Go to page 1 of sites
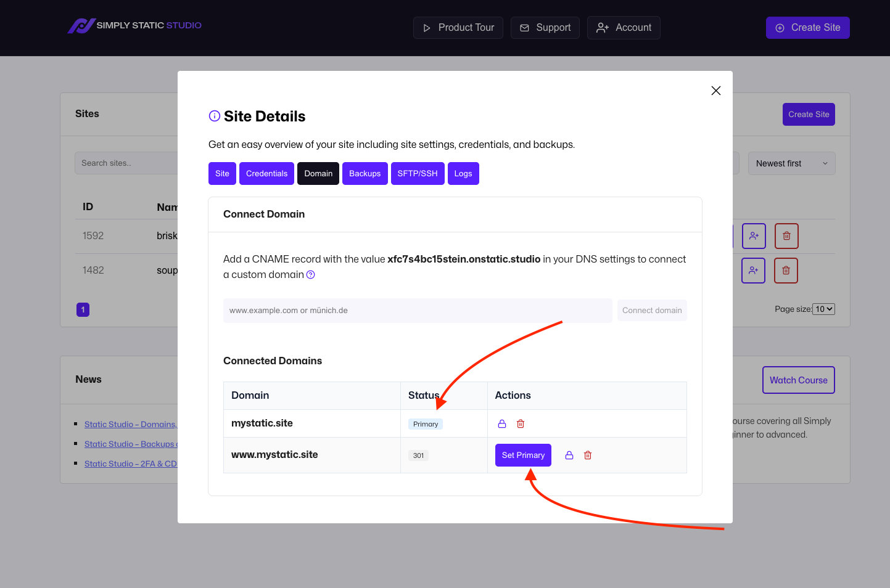This screenshot has height=588, width=890. (83, 309)
